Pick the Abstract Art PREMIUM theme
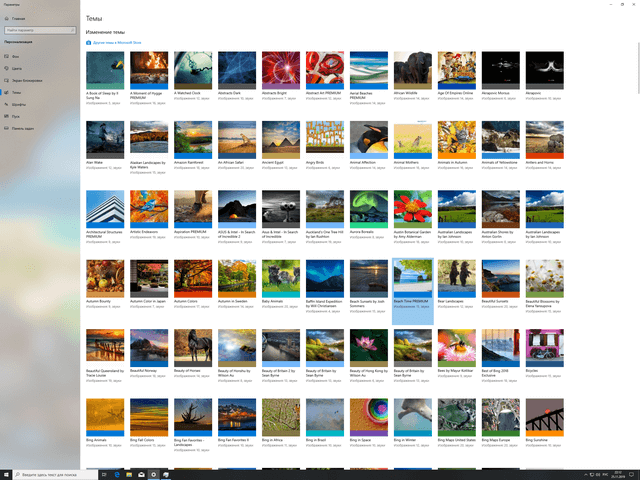Viewport: 640px width, 480px height. coord(325,70)
